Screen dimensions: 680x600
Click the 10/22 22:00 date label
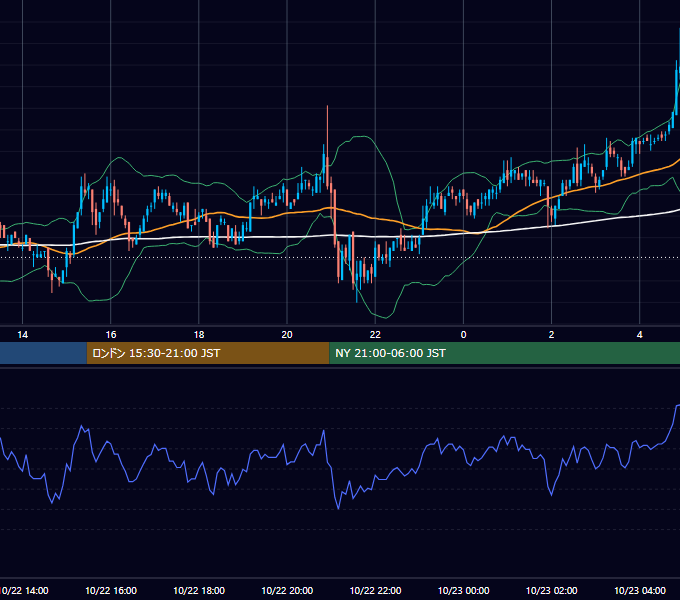coord(375,590)
